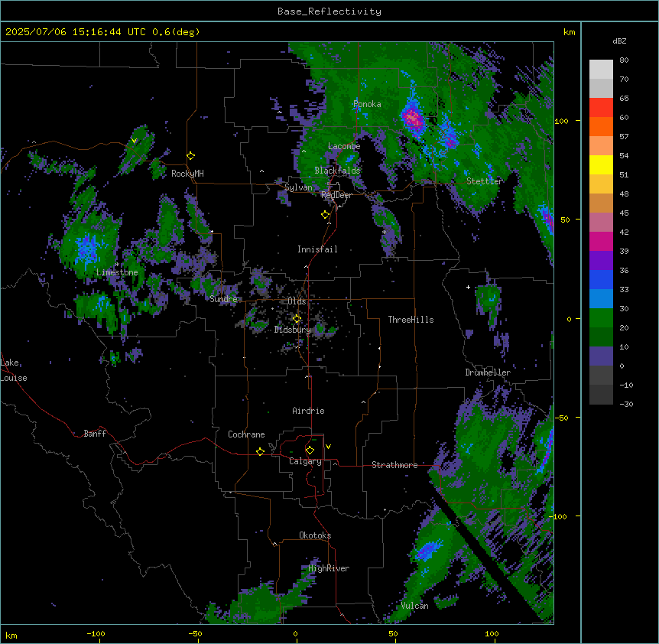Click the red 60-65 dBZ legend swatch
This screenshot has height=644, width=659.
coord(601,108)
